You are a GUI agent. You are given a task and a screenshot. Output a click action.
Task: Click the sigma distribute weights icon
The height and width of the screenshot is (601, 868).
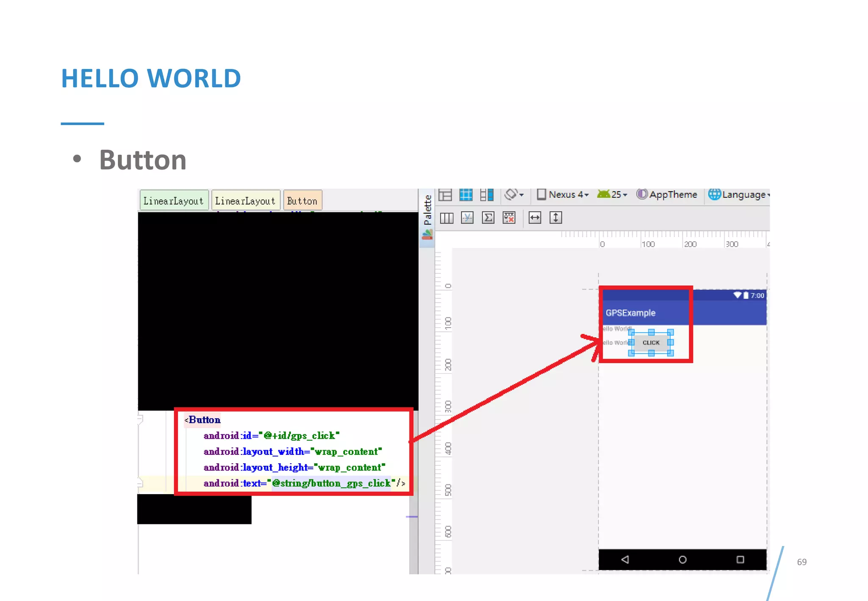tap(488, 218)
